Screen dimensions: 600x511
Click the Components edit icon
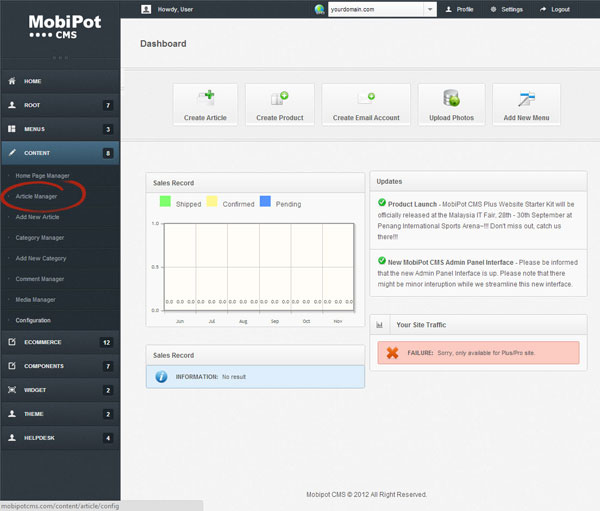(x=12, y=366)
